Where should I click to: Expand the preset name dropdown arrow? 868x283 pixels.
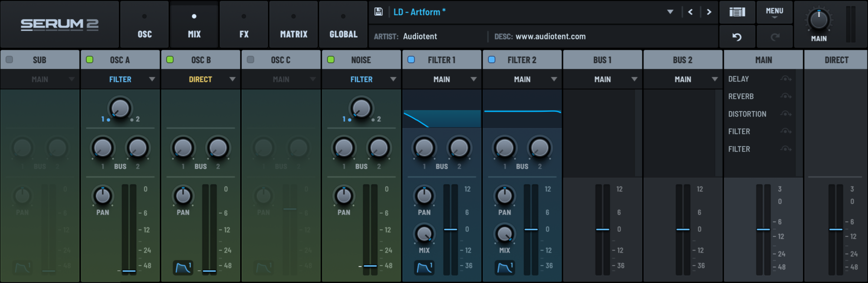pyautogui.click(x=670, y=12)
